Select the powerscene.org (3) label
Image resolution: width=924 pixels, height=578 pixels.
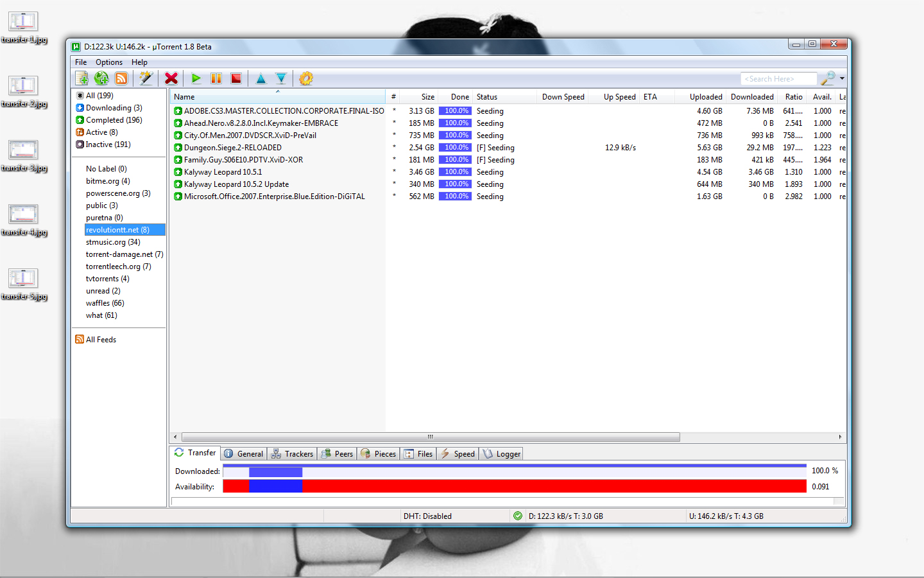tap(118, 193)
